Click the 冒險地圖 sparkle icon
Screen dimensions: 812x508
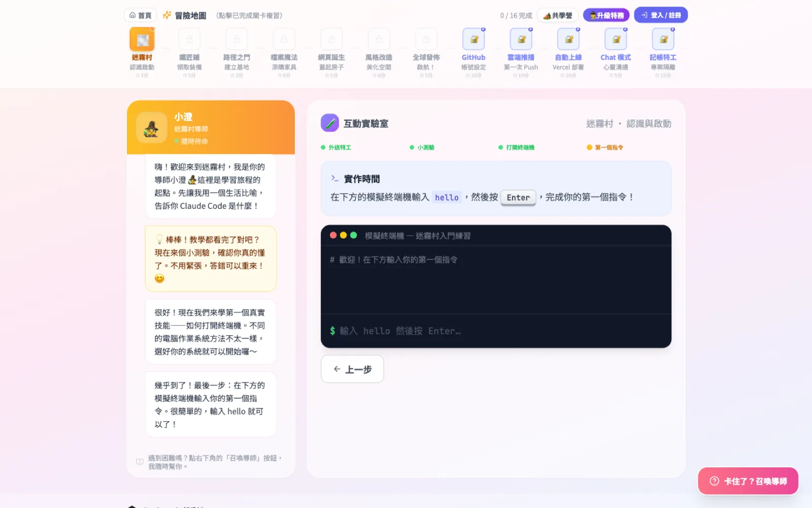click(x=167, y=15)
